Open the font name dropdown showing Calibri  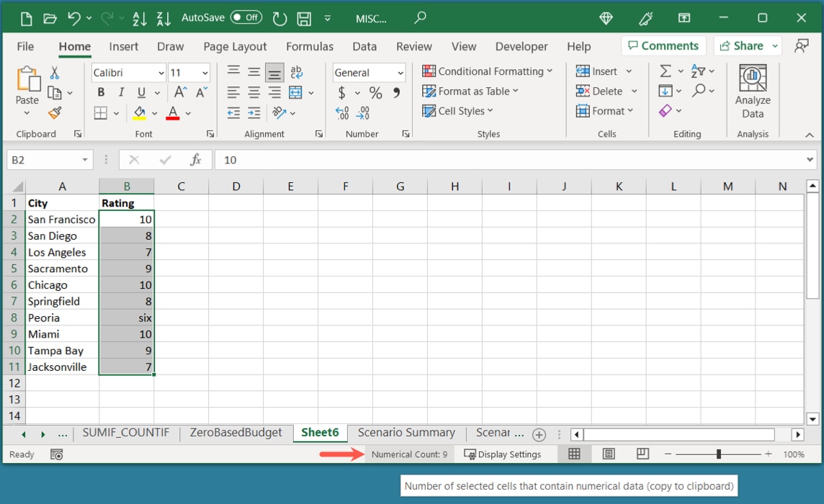click(x=127, y=72)
